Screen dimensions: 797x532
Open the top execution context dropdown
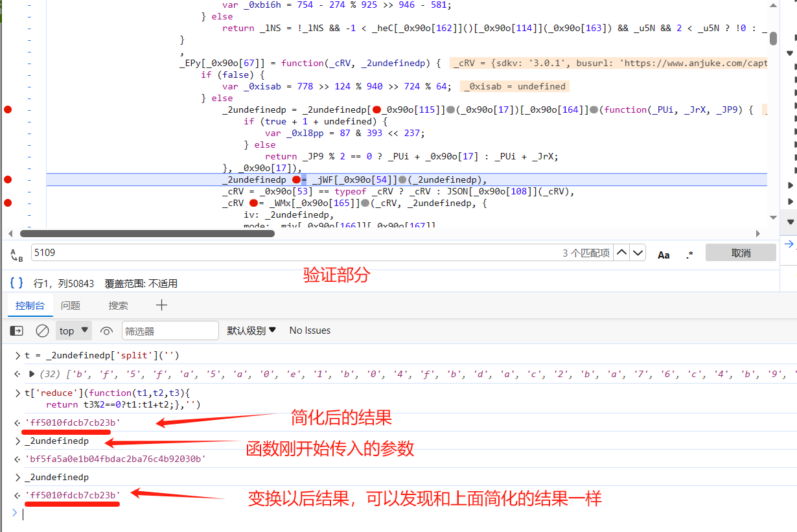[73, 330]
